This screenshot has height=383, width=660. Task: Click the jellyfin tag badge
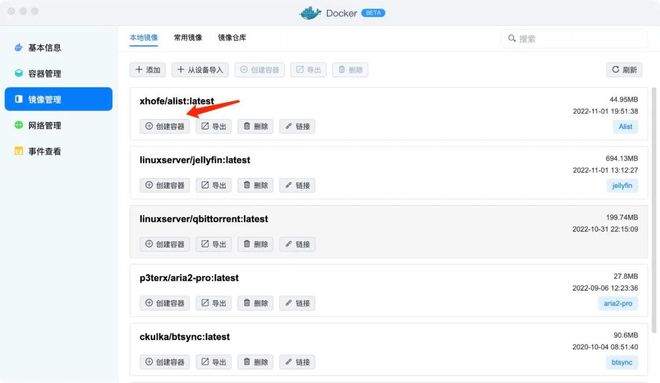point(622,186)
